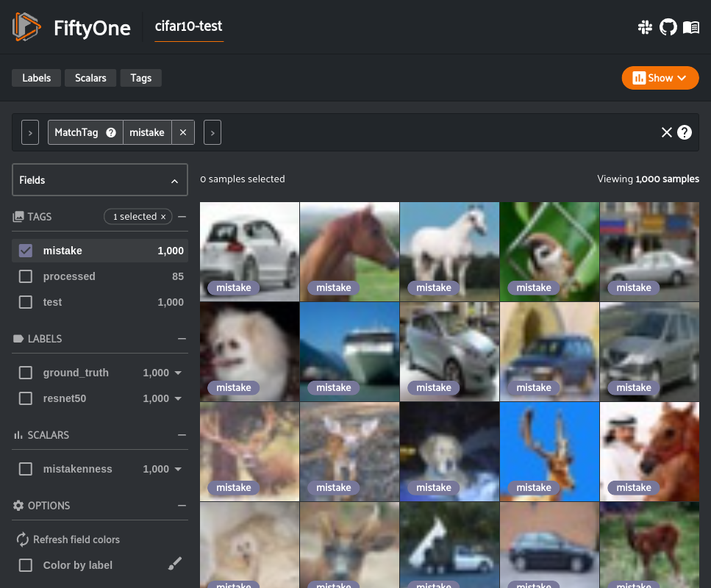Click the MatchTag help question mark
Image resolution: width=711 pixels, height=588 pixels.
pyautogui.click(x=111, y=133)
